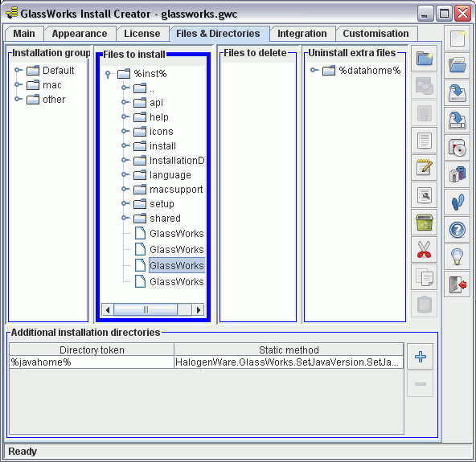Viewport: 476px width, 462px height.
Task: Expand the %datahome% node
Action: (x=314, y=70)
